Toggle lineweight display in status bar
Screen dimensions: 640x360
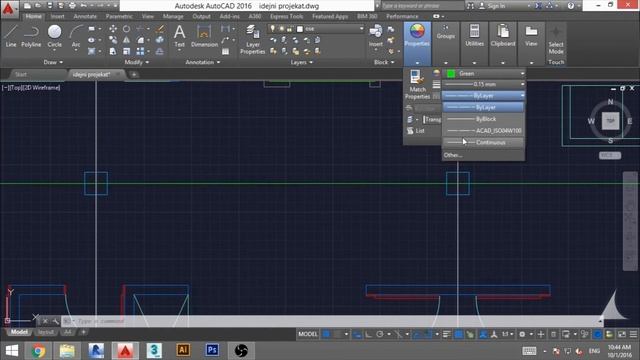pos(447,334)
